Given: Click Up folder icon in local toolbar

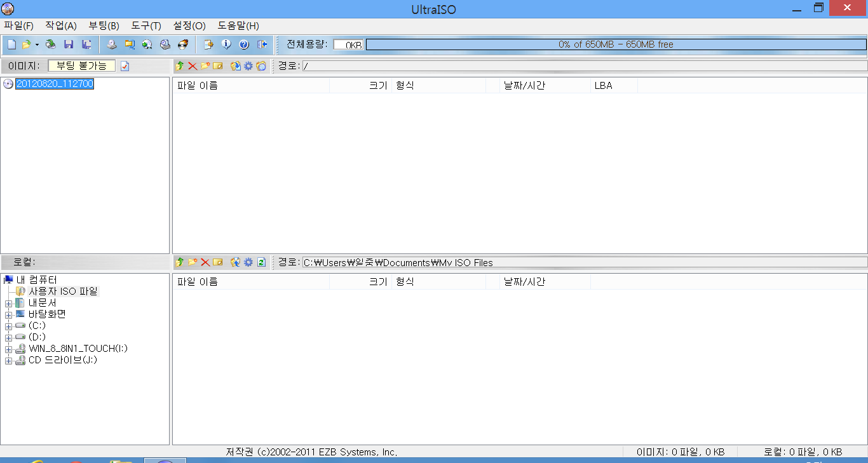Looking at the screenshot, I should click(x=180, y=262).
